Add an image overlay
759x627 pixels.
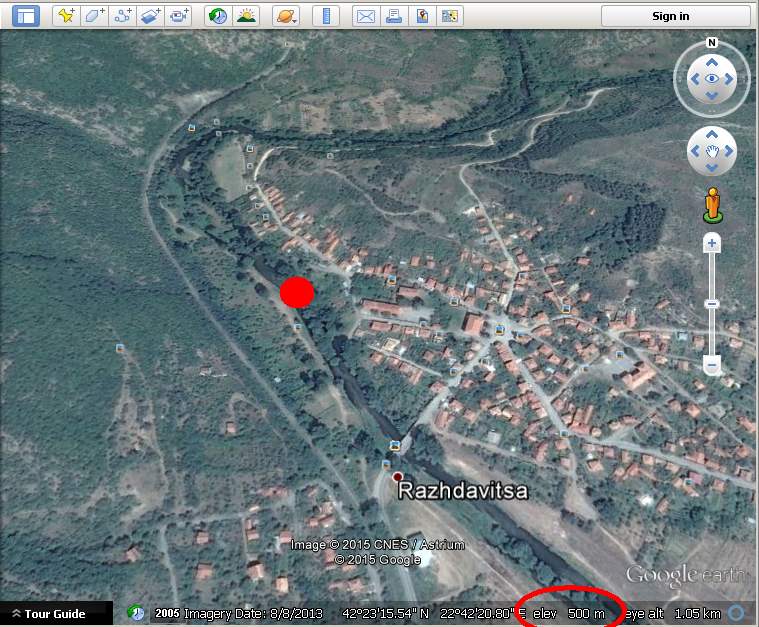[x=150, y=16]
